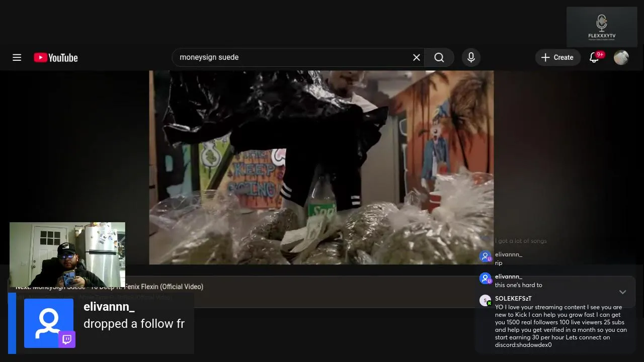Collapse chat with the chevron arrow
This screenshot has width=644, height=362.
coord(622,292)
